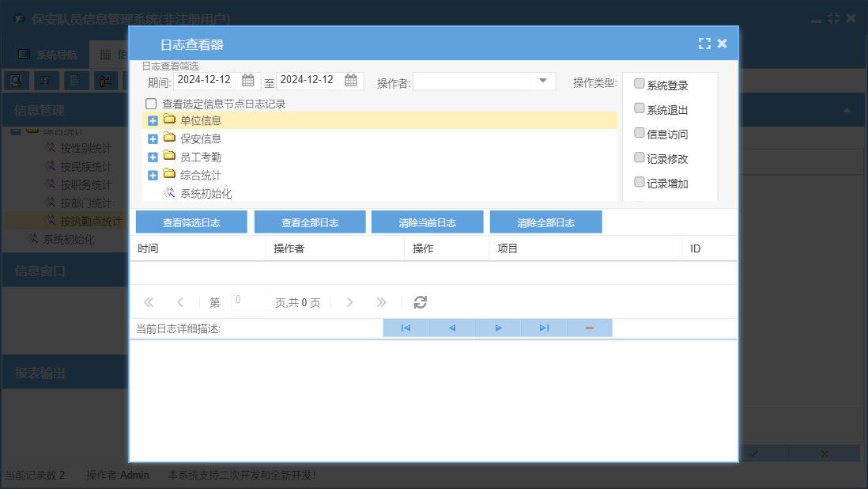Click the end date input field
The height and width of the screenshot is (489, 868).
(308, 80)
